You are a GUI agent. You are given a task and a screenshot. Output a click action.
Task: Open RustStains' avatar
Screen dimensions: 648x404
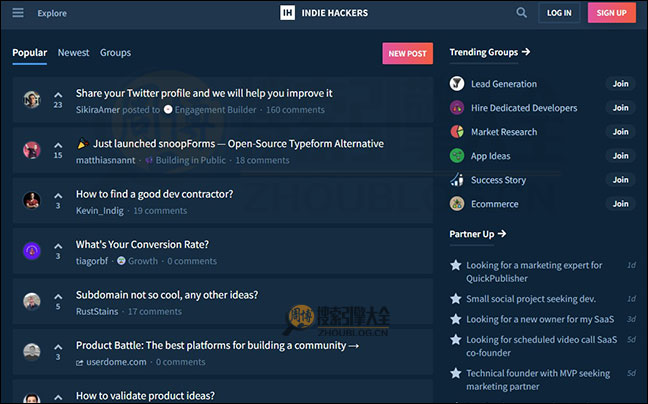pyautogui.click(x=32, y=301)
